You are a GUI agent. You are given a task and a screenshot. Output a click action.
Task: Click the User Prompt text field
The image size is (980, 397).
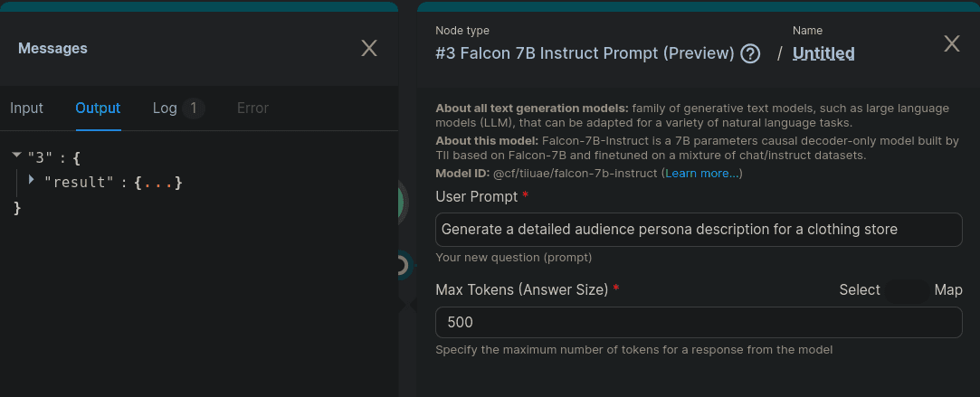click(698, 230)
